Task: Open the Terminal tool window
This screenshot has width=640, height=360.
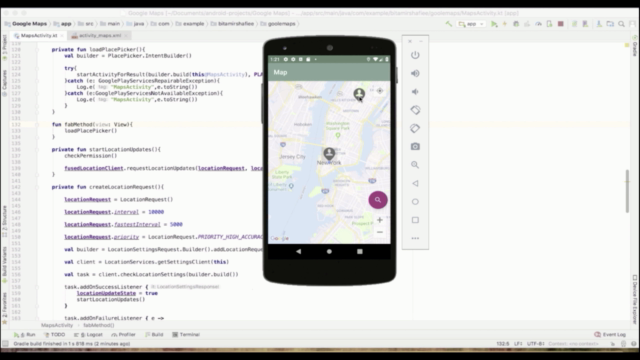Action: [x=186, y=335]
